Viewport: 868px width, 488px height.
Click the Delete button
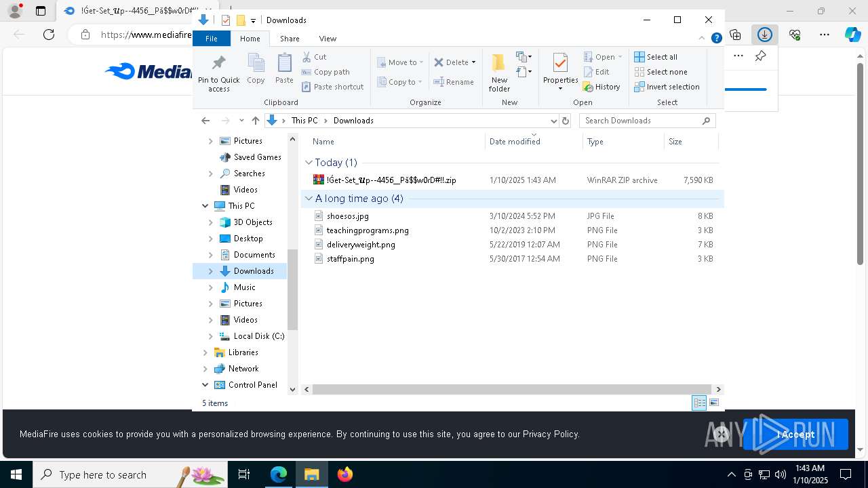pyautogui.click(x=452, y=62)
